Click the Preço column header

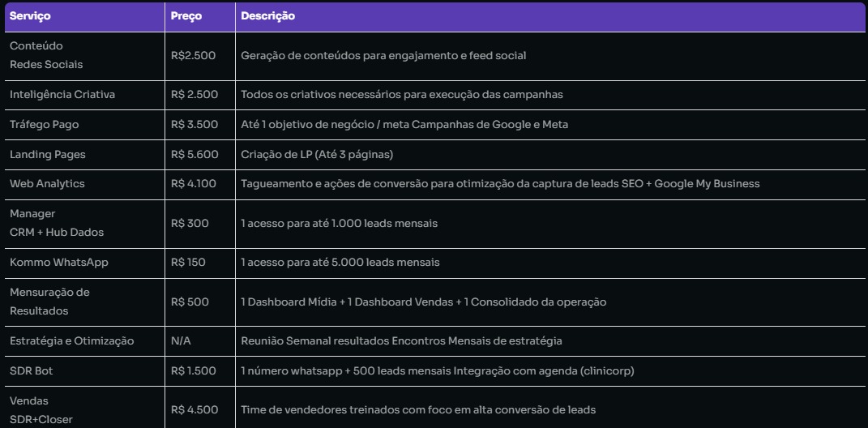[x=186, y=17]
